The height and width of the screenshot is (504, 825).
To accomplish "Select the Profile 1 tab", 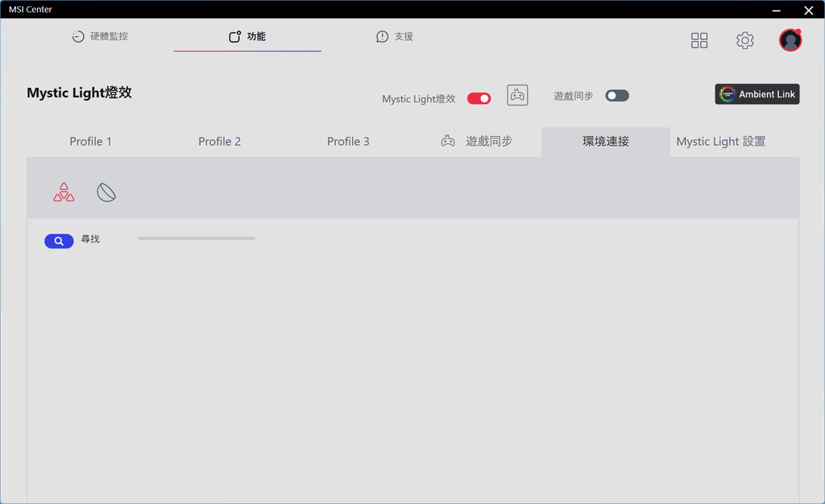I will point(90,142).
